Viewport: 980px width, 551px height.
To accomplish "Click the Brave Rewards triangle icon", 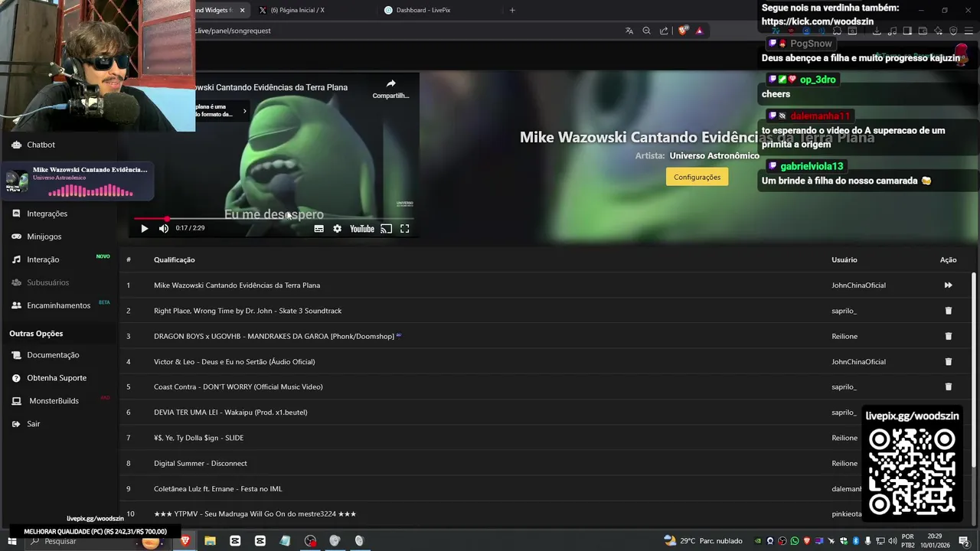I will click(699, 31).
